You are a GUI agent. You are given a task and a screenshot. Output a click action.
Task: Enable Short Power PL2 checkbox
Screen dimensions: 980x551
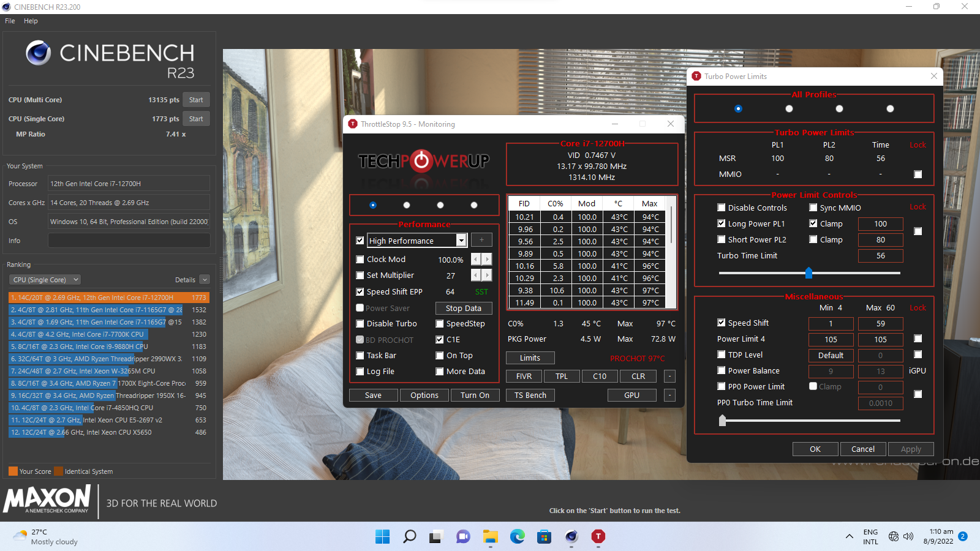722,240
